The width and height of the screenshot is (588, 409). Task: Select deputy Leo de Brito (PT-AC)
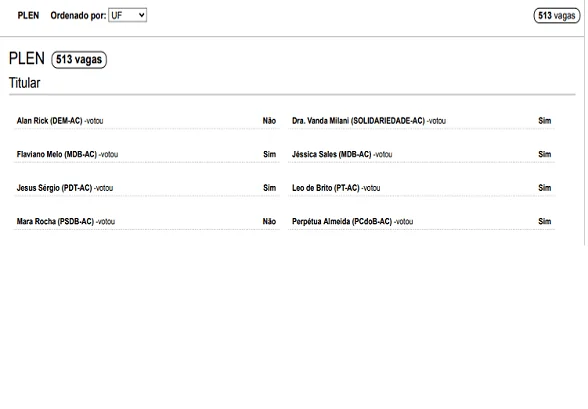(x=326, y=188)
